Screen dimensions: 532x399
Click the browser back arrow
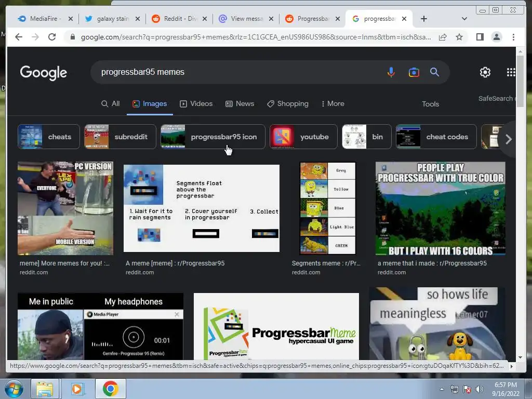(19, 37)
